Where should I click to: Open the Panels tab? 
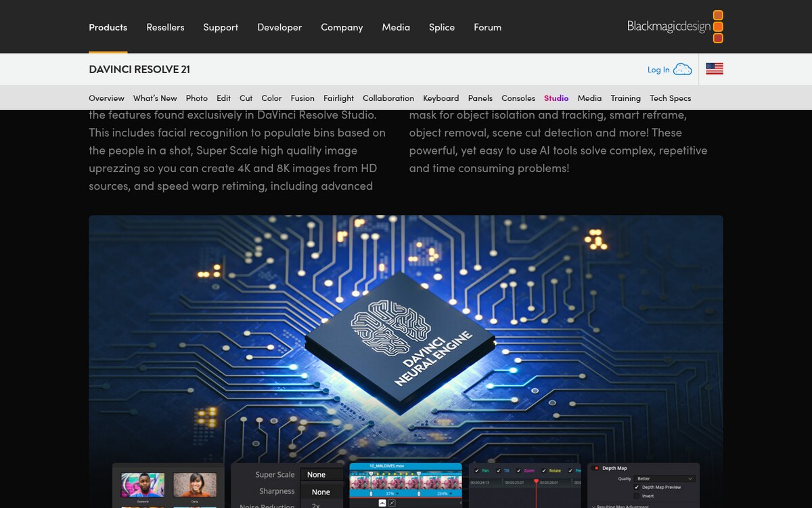[480, 98]
